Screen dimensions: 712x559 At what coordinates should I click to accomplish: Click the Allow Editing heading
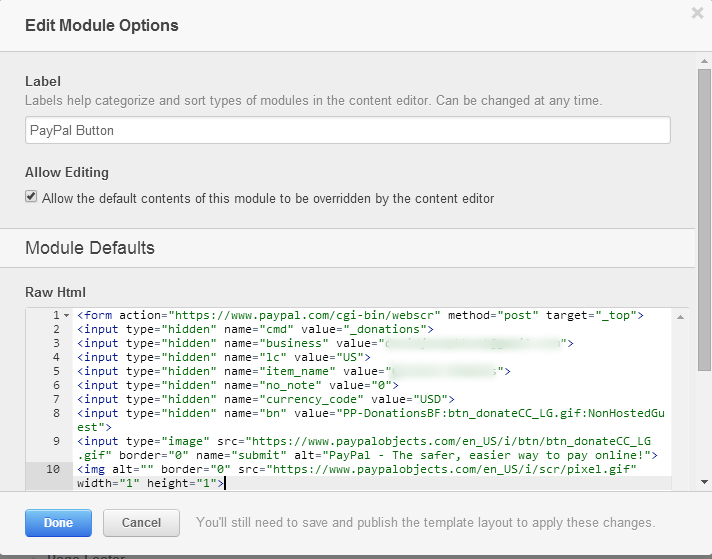tap(67, 173)
